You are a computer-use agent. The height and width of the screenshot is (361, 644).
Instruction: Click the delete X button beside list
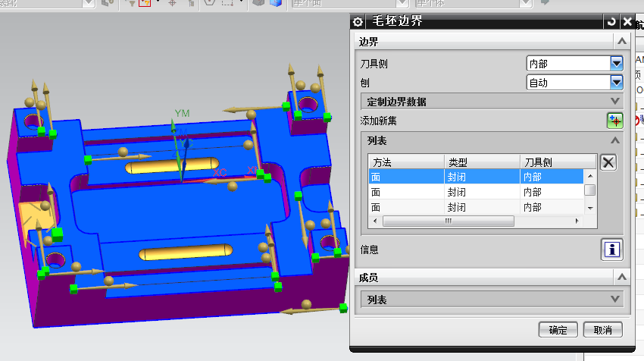[x=608, y=162]
